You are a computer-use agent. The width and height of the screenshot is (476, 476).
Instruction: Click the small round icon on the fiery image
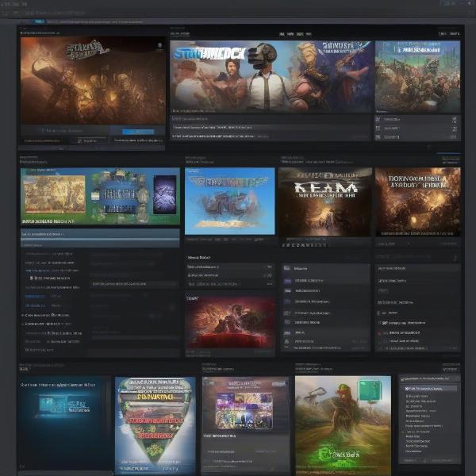[159, 45]
